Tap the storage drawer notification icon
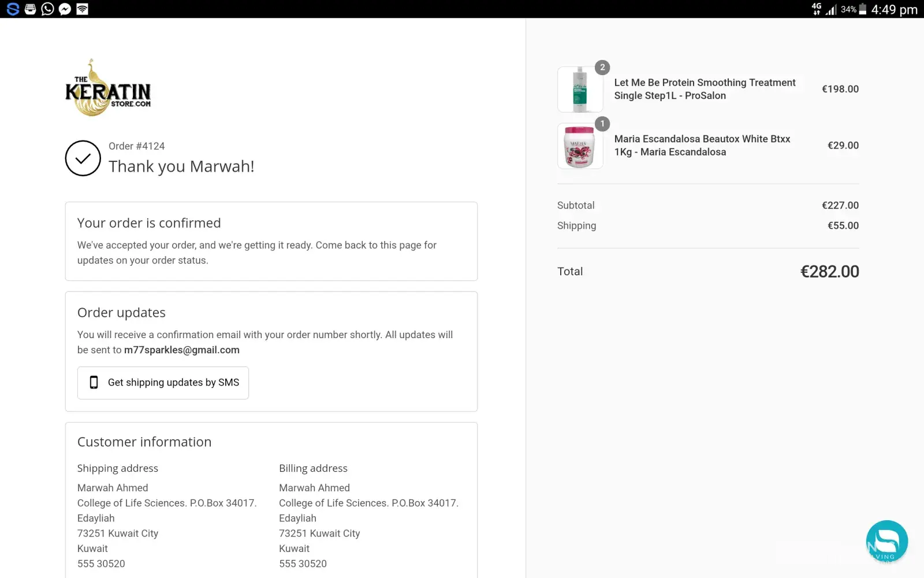 (x=31, y=9)
